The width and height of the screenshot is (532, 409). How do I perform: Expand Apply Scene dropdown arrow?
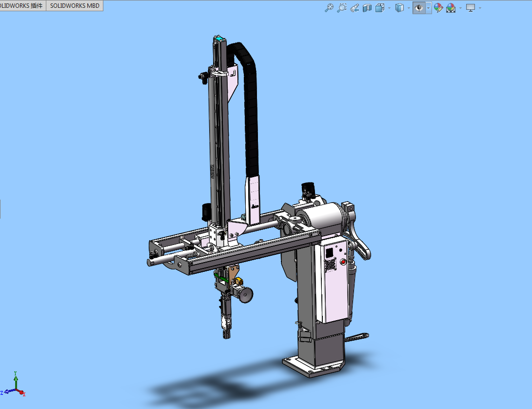tap(460, 8)
